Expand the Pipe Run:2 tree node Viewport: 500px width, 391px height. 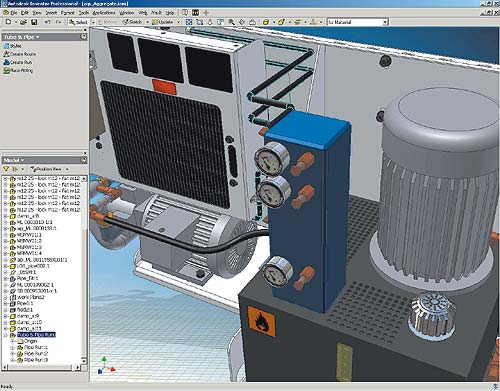click(x=12, y=354)
